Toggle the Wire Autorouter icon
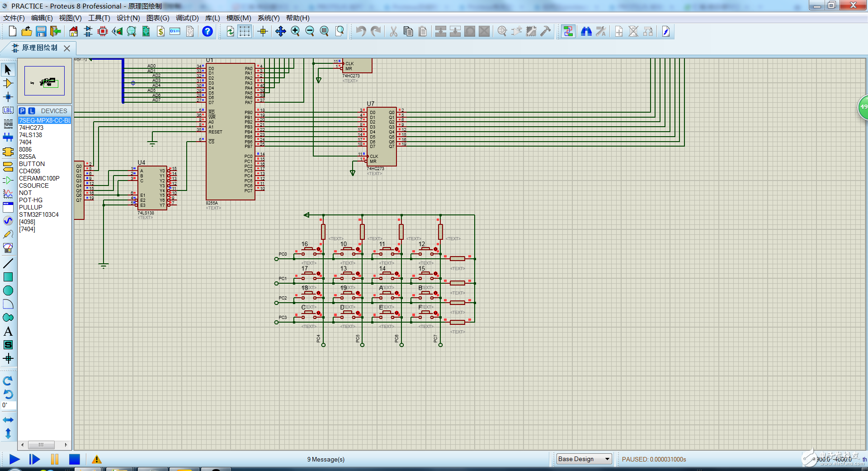 [x=568, y=31]
